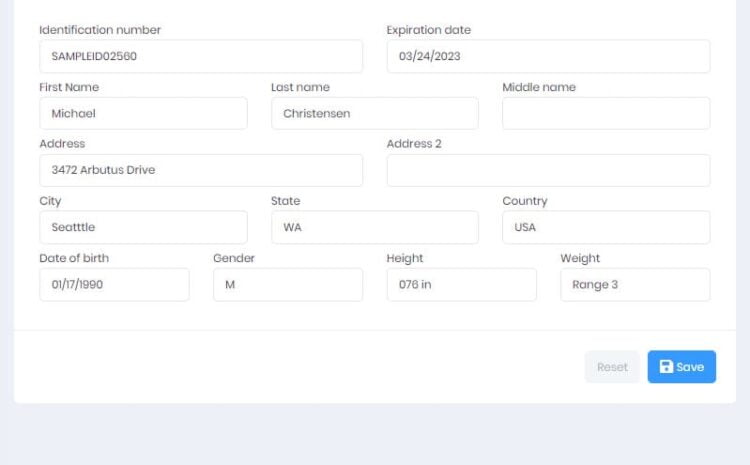
Task: Click the Date of birth label
Action: tap(74, 258)
